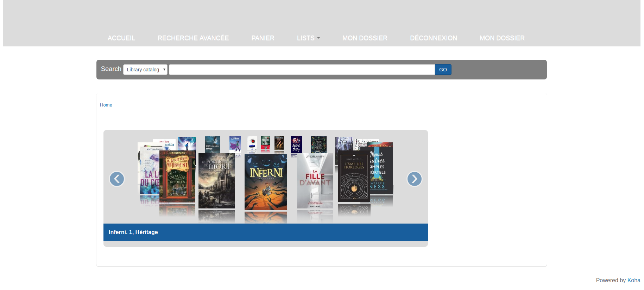The height and width of the screenshot is (290, 644).
Task: Click the next arrow in the book carousel
Action: coord(414,179)
